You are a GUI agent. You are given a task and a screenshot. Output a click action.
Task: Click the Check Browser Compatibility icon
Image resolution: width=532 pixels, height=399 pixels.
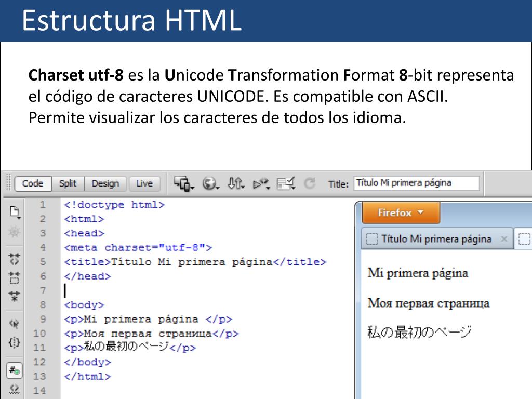[286, 183]
